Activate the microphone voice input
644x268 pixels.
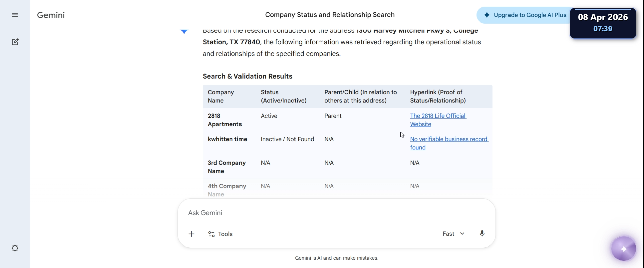(x=482, y=234)
